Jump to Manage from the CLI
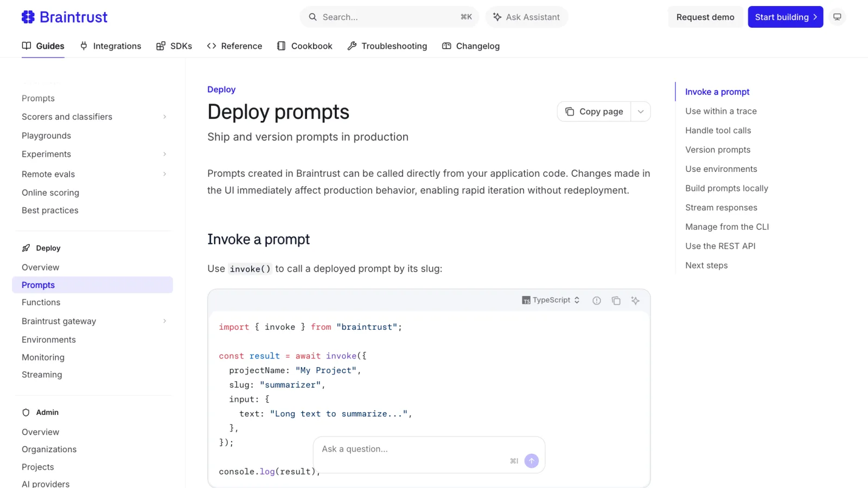868x488 pixels. point(727,227)
